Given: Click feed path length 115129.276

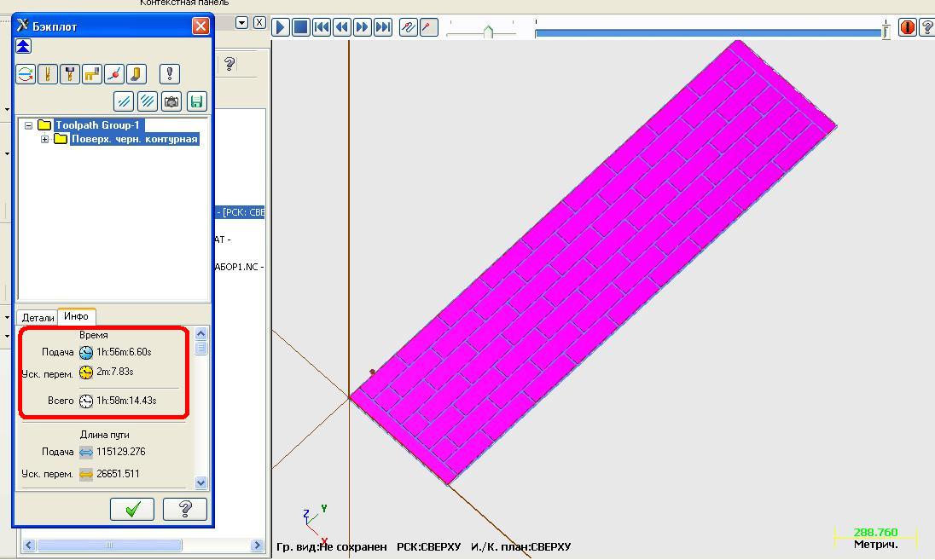Looking at the screenshot, I should [x=121, y=452].
